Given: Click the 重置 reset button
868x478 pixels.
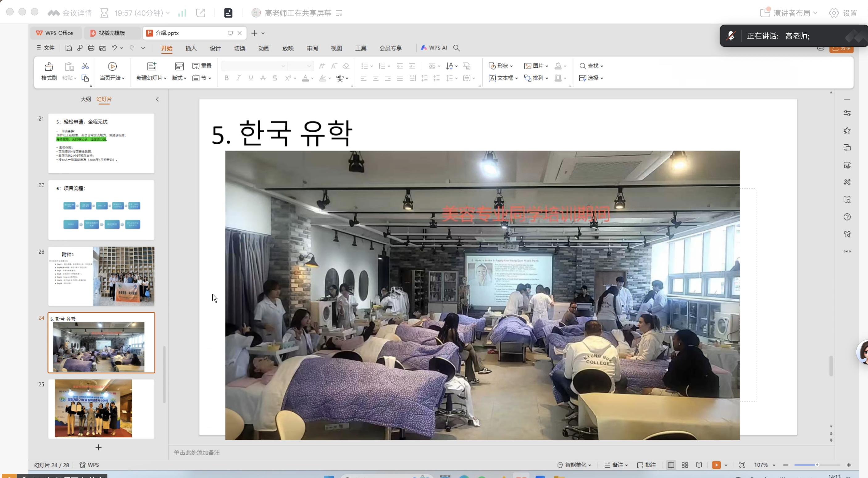Looking at the screenshot, I should (x=202, y=66).
